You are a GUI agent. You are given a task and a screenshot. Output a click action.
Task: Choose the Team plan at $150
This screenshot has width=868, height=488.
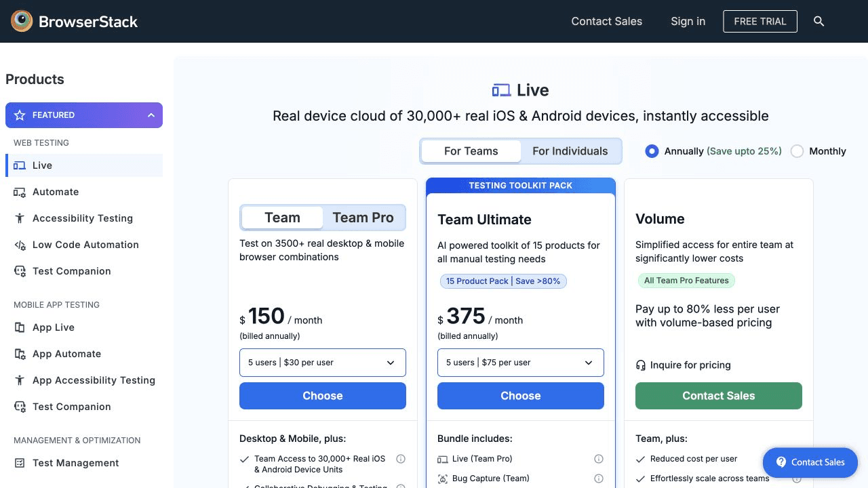(x=323, y=396)
